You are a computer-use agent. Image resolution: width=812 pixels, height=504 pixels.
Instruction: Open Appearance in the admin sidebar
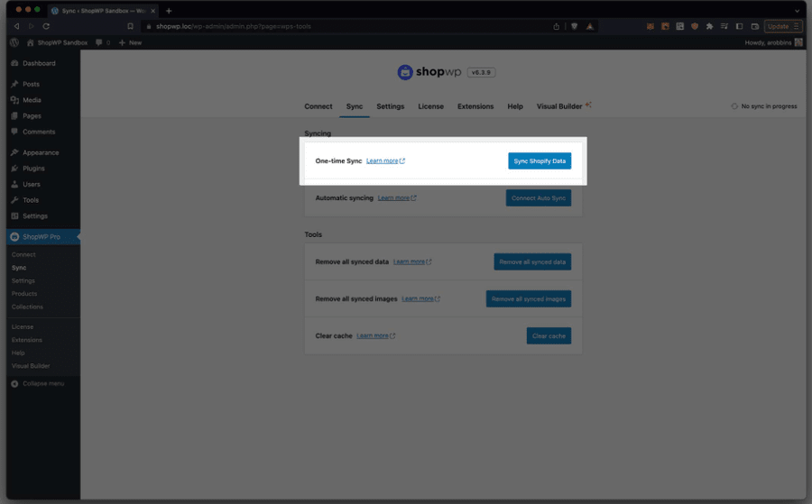coord(41,152)
